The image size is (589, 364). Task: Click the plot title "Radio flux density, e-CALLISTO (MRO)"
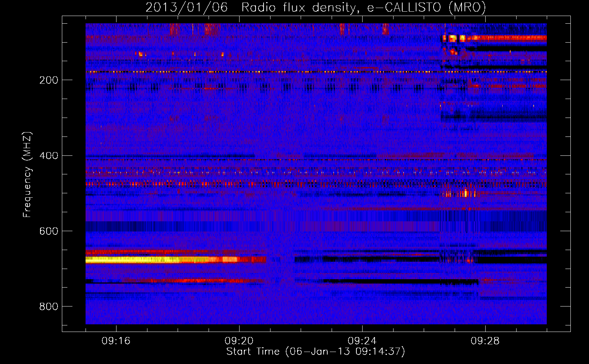click(364, 7)
